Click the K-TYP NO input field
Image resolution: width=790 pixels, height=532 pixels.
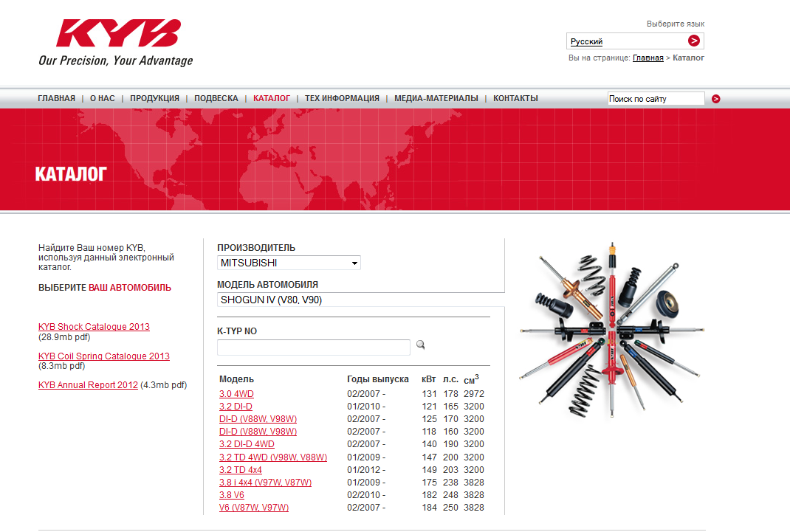(313, 347)
